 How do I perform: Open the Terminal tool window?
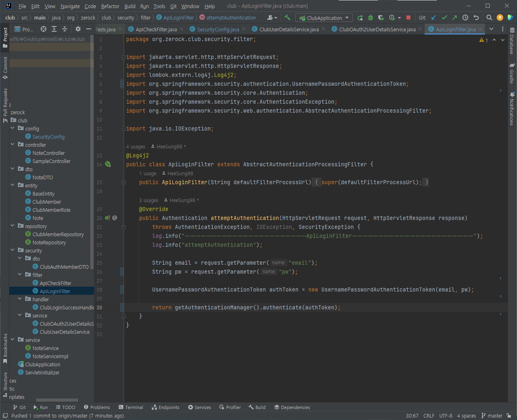pyautogui.click(x=131, y=407)
